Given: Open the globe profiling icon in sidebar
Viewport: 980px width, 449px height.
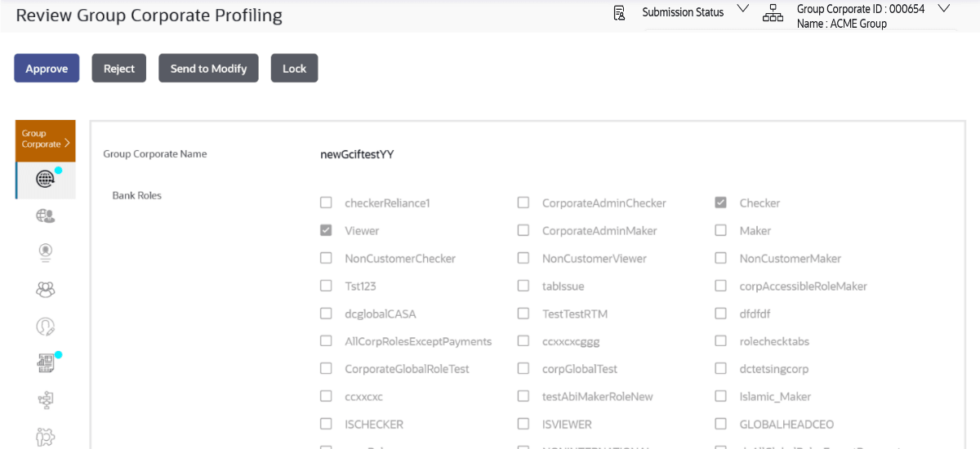Looking at the screenshot, I should tap(46, 180).
